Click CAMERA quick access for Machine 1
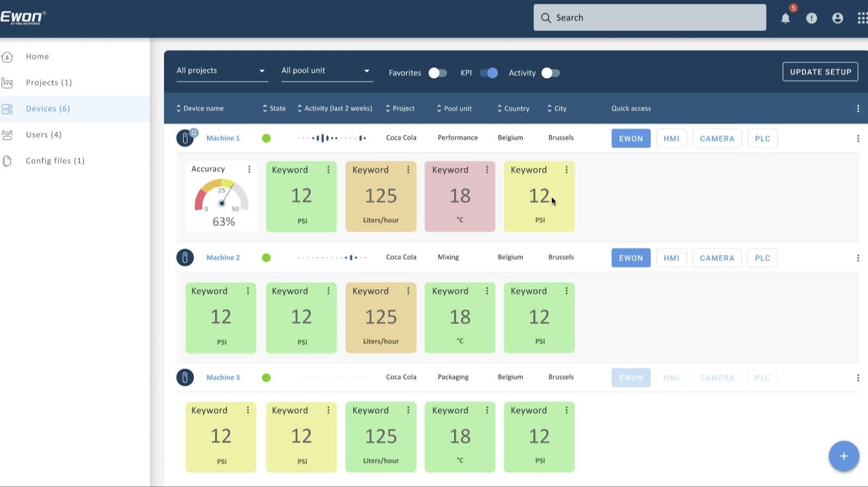868x487 pixels. pos(717,139)
